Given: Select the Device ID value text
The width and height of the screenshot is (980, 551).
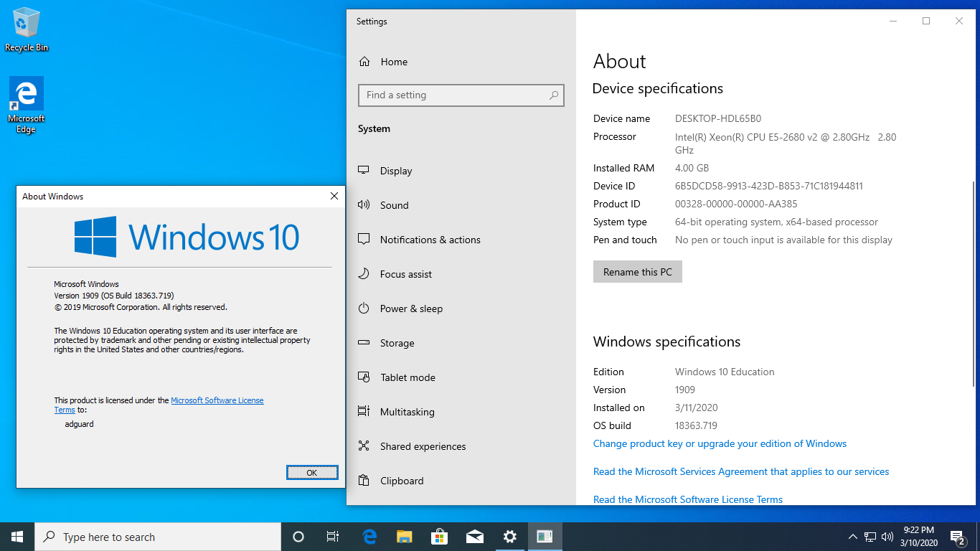Looking at the screenshot, I should point(768,186).
